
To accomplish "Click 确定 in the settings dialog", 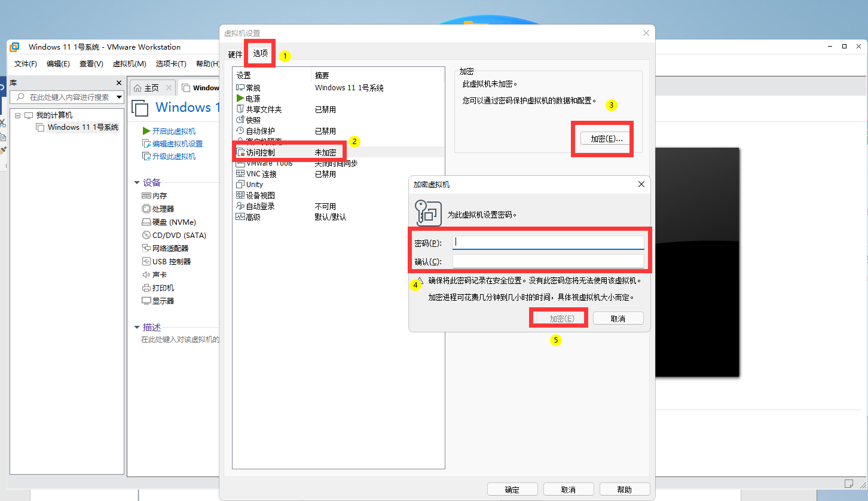I will [x=512, y=489].
